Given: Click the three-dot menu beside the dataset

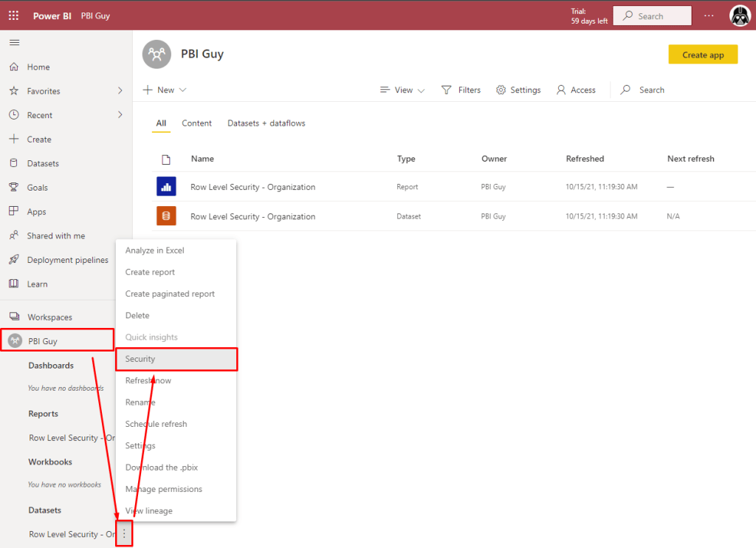Looking at the screenshot, I should point(124,534).
